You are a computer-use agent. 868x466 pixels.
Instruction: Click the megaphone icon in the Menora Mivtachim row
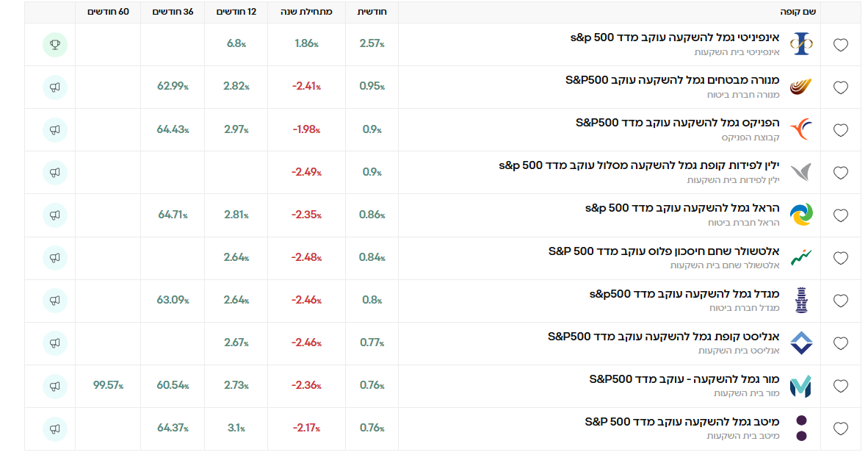point(55,87)
